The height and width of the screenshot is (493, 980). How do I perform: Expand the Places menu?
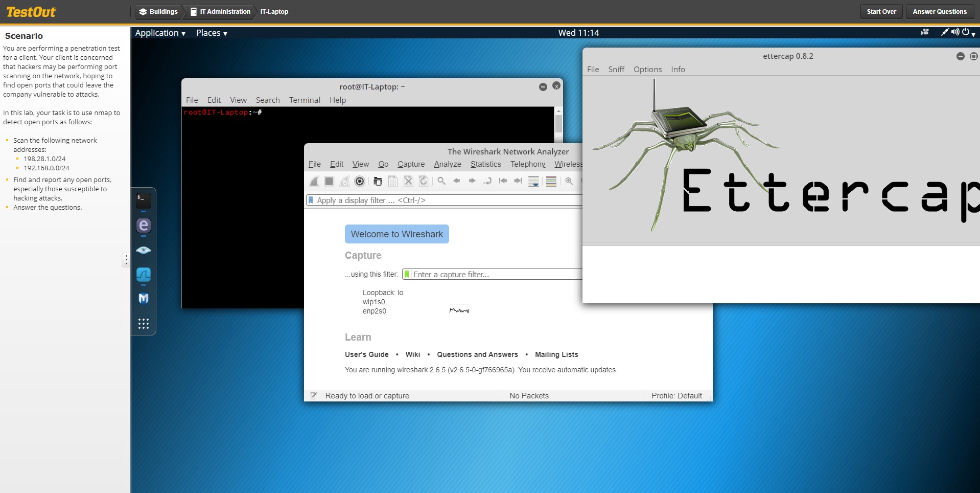209,33
